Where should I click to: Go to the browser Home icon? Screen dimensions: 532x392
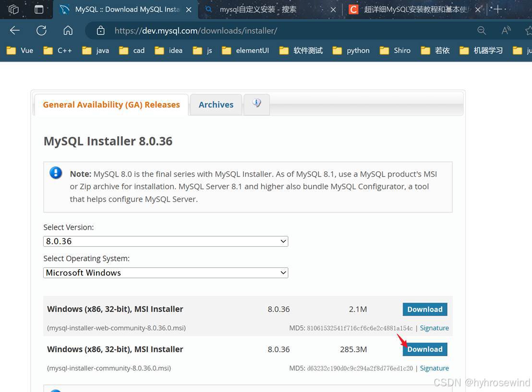click(x=68, y=31)
